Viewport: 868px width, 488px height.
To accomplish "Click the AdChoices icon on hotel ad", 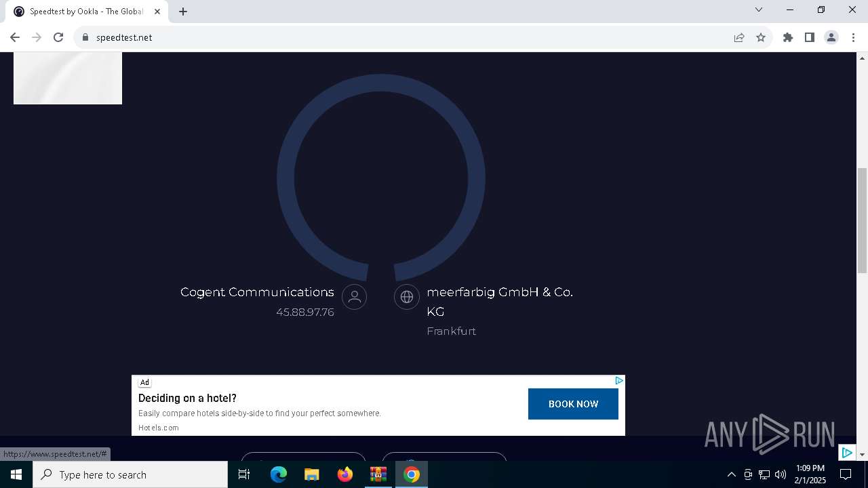I will click(618, 381).
